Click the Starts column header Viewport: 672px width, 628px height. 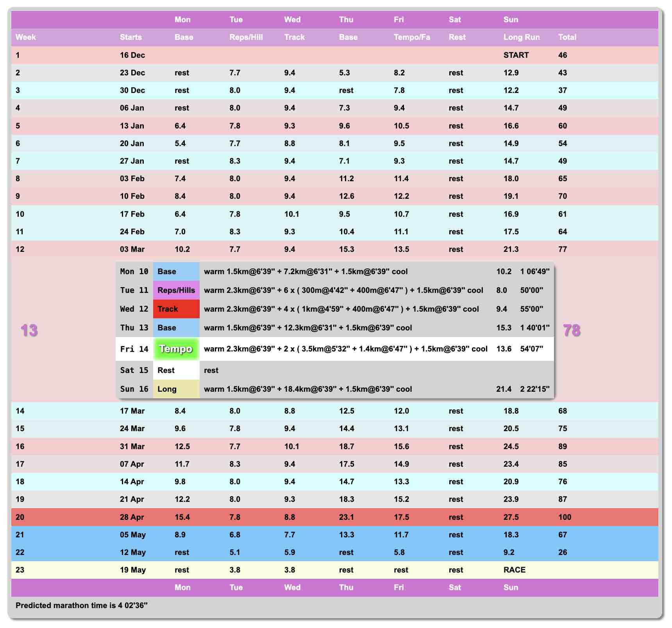(x=131, y=37)
